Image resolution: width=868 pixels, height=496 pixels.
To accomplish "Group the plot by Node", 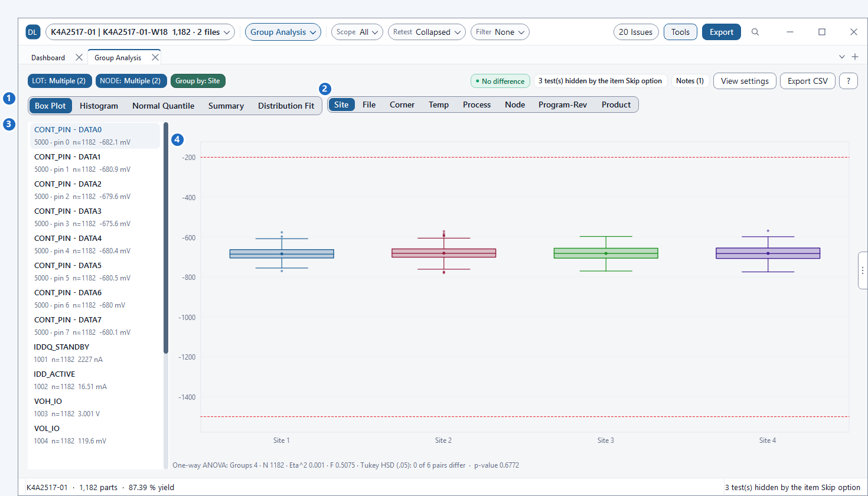I will [515, 105].
